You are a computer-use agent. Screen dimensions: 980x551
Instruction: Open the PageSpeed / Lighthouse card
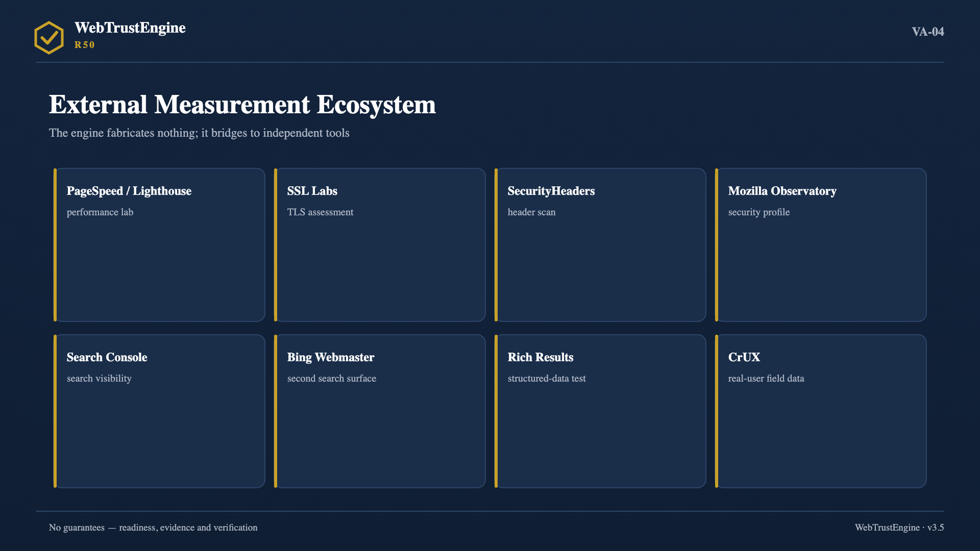pos(159,245)
